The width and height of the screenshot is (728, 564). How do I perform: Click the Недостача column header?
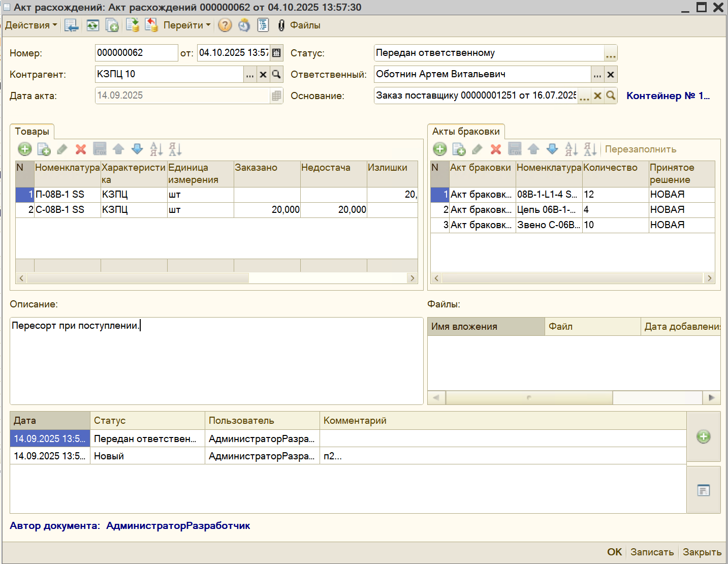click(333, 174)
